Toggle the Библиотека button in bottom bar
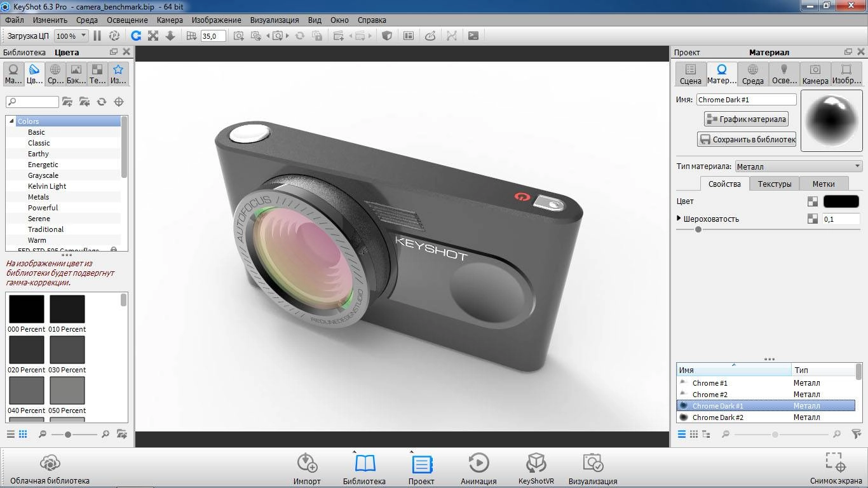Screen dimensions: 868x488 (364, 469)
